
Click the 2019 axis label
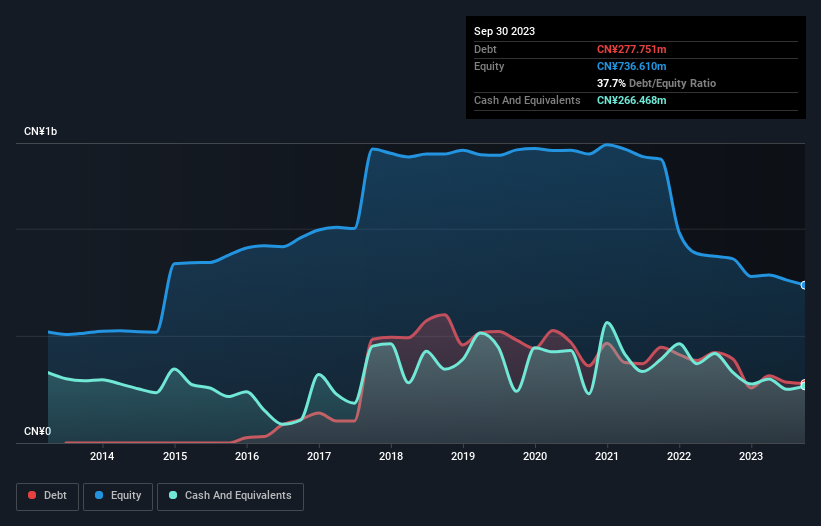[x=463, y=456]
